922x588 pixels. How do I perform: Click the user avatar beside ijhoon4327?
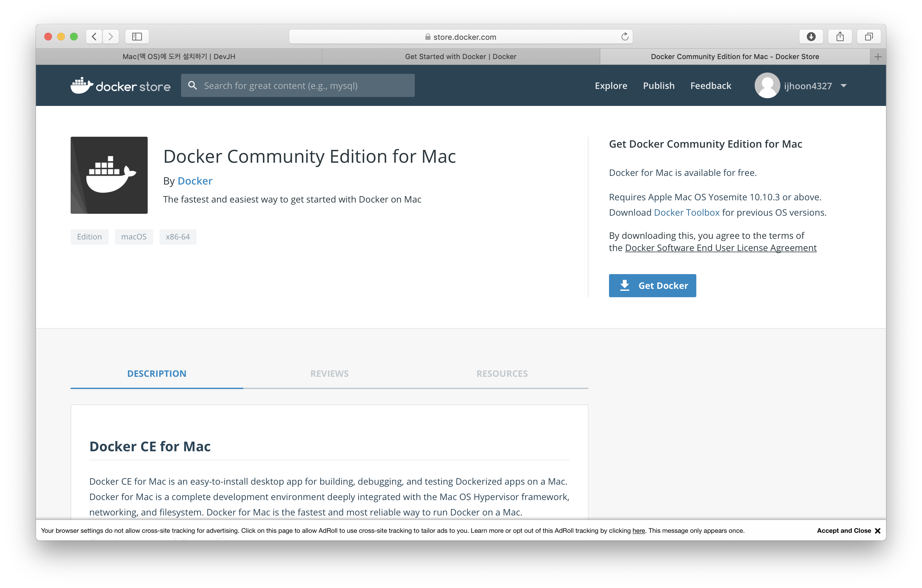[767, 85]
